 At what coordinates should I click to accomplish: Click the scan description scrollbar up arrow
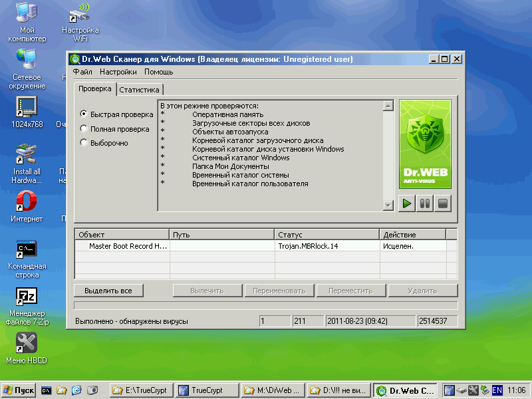[x=388, y=106]
